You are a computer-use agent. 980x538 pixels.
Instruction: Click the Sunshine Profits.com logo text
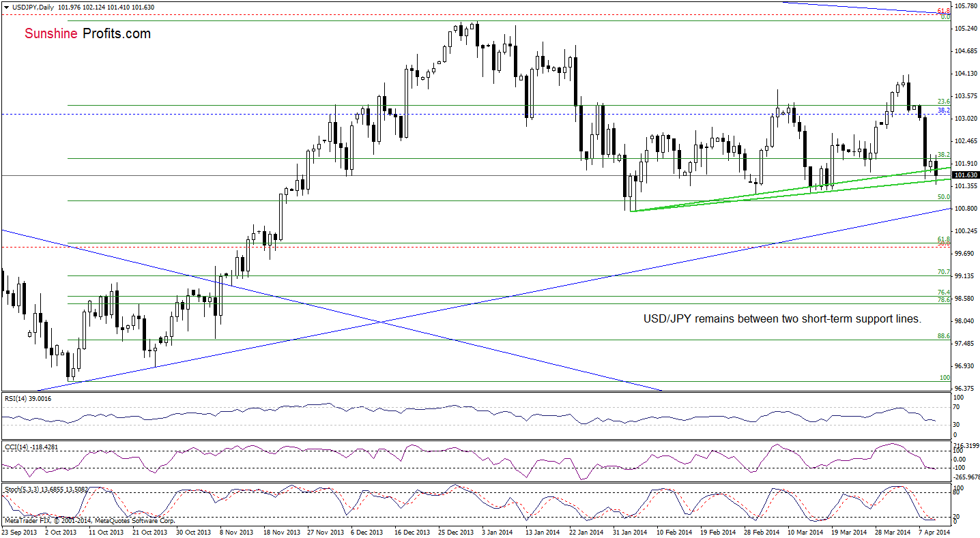[88, 33]
